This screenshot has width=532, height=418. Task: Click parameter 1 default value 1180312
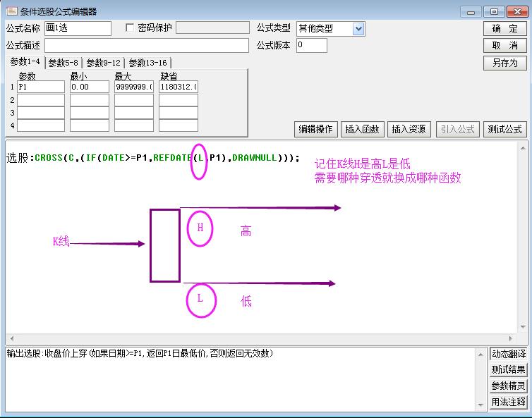[179, 87]
